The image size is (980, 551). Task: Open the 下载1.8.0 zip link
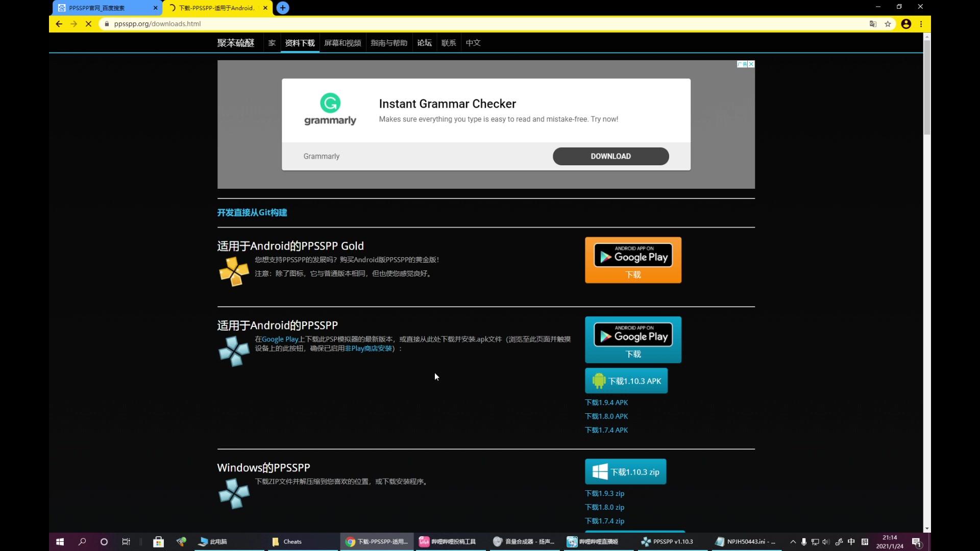(x=605, y=507)
